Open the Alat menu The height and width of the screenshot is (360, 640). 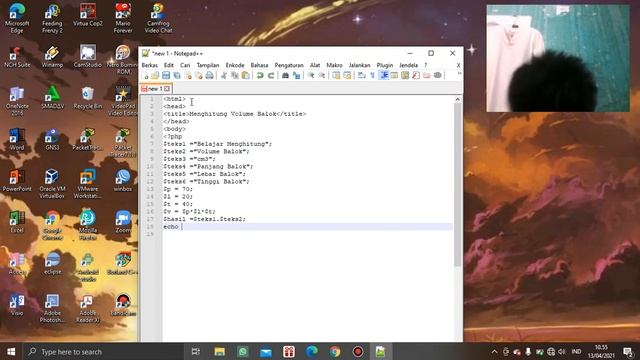pyautogui.click(x=315, y=65)
